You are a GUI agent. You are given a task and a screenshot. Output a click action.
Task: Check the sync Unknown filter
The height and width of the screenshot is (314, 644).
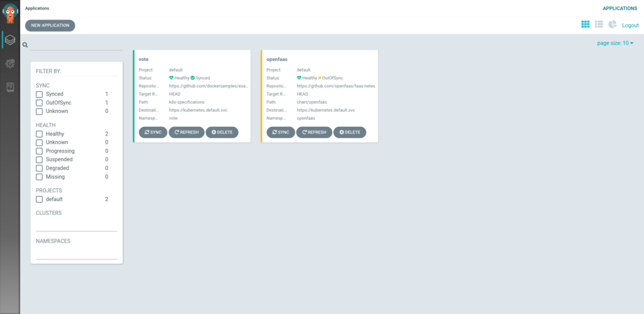[x=40, y=111]
